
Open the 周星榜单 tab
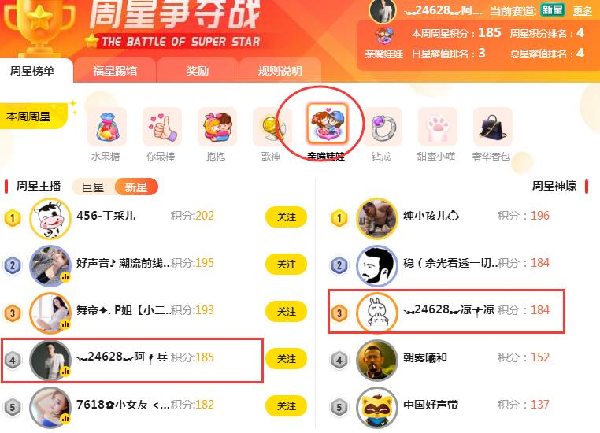click(33, 71)
